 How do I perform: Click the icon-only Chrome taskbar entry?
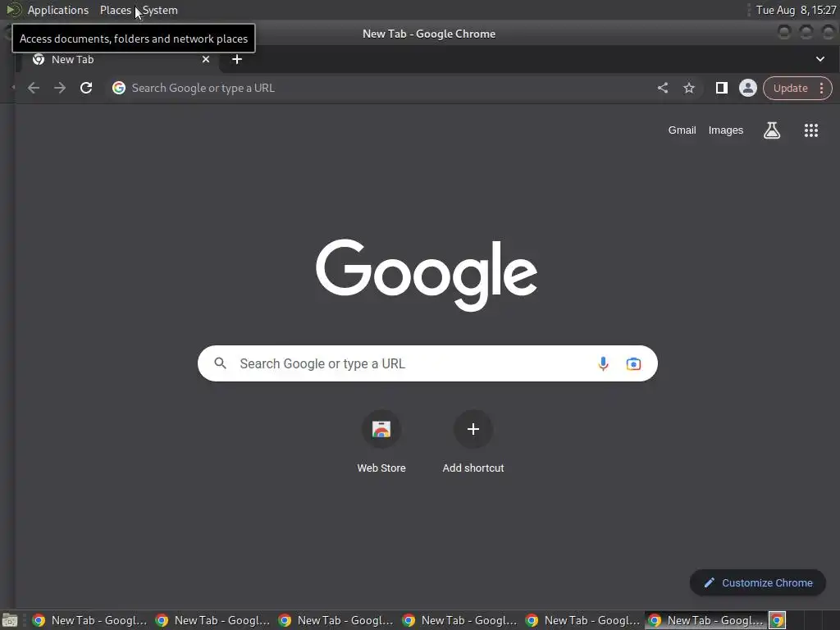[777, 620]
